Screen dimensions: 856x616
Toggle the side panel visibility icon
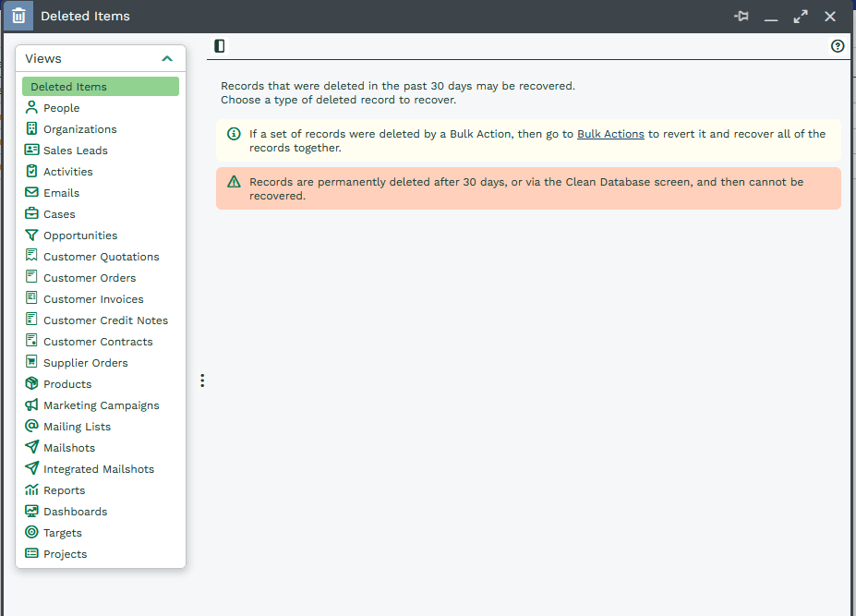[x=219, y=46]
